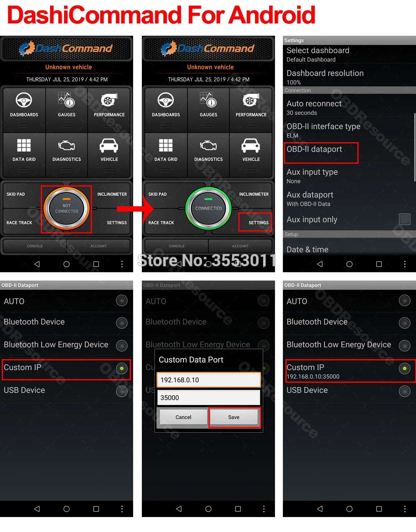Select Bluetooth Device radio on dataport list without IP
The width and height of the screenshot is (416, 532).
click(122, 323)
